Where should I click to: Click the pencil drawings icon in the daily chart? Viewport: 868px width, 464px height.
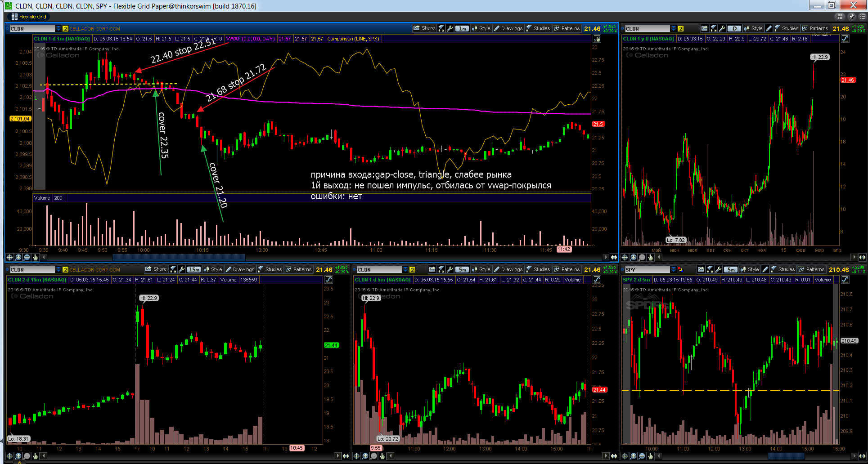[x=769, y=28]
